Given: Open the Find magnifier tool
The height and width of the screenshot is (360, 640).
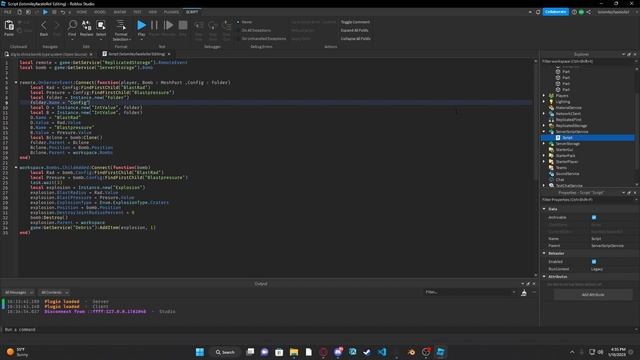Looking at the screenshot, I should (72, 25).
